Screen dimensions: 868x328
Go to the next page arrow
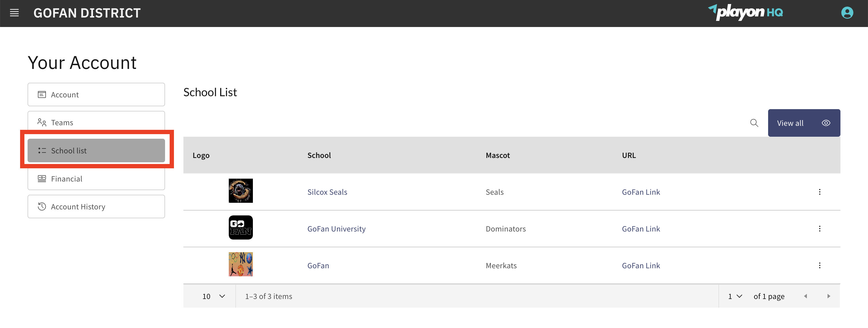[x=829, y=296]
